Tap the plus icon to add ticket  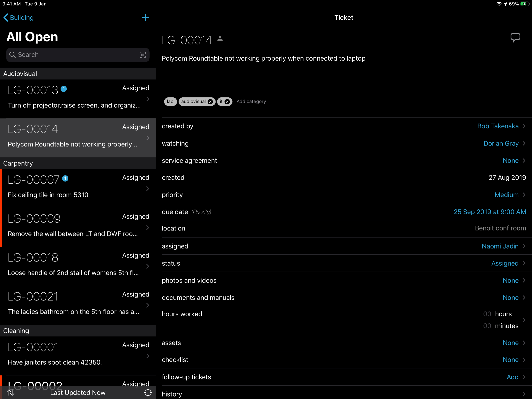pos(145,18)
